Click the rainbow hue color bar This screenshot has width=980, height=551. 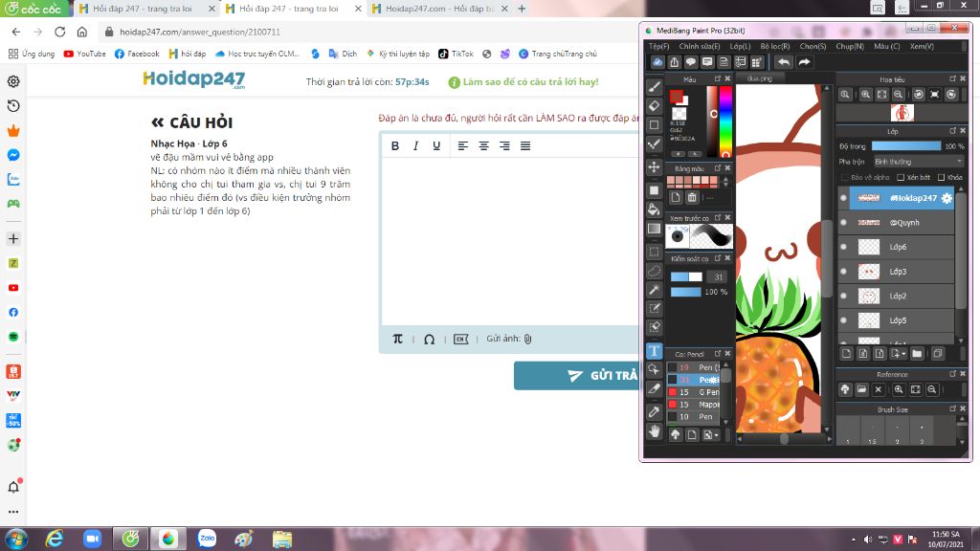[725, 121]
